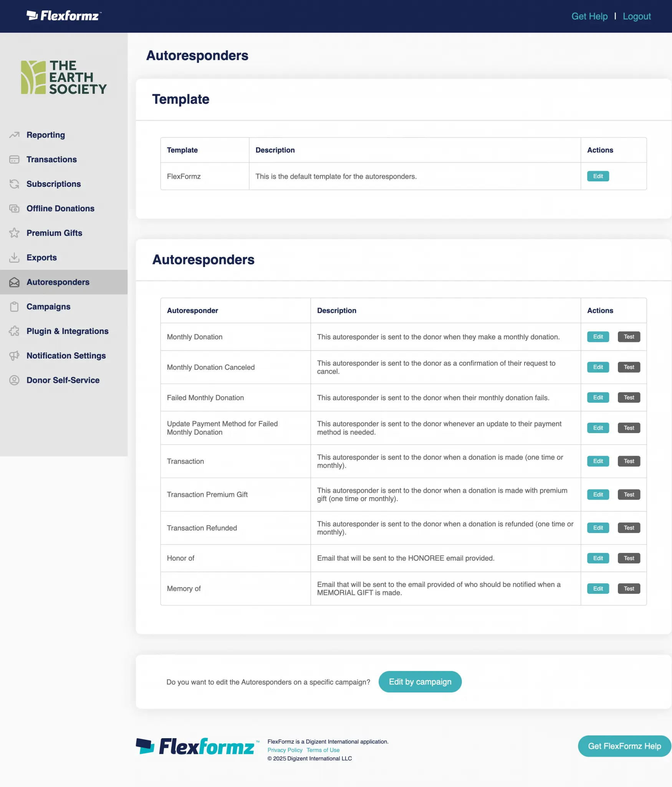
Task: Edit the FlexFormz default template
Action: [598, 176]
